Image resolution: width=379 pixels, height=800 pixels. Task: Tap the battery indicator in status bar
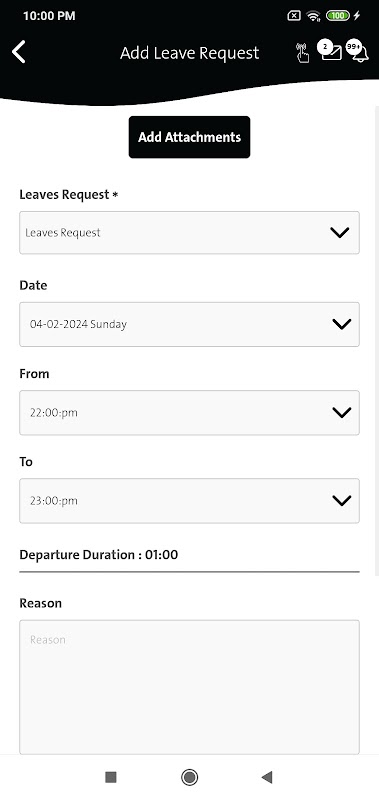coord(338,16)
